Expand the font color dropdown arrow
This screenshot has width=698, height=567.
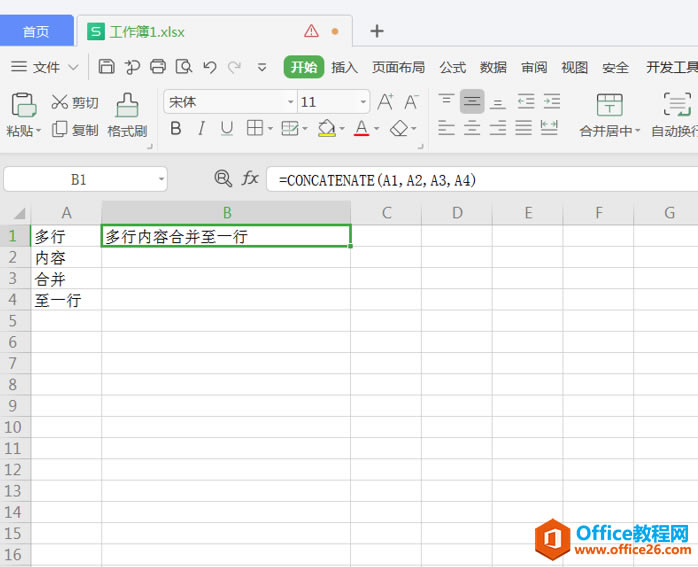coord(377,129)
